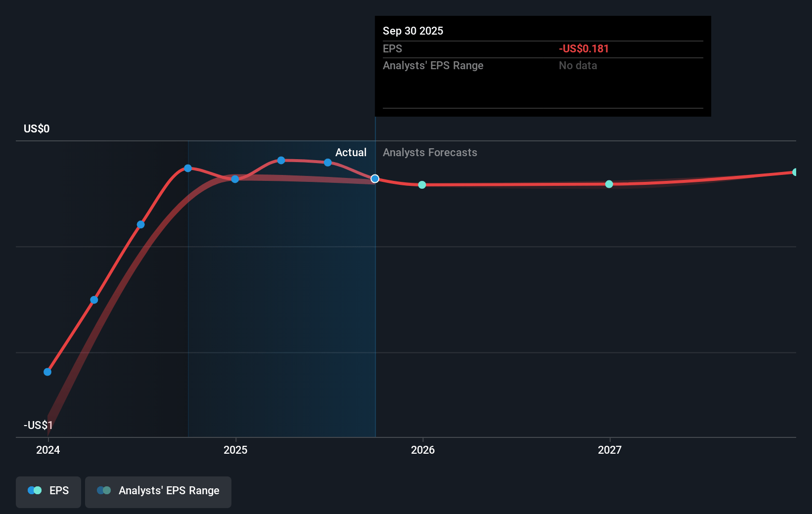Click the 'Analysts Forecasts' section label
The width and height of the screenshot is (812, 514).
[x=430, y=153]
